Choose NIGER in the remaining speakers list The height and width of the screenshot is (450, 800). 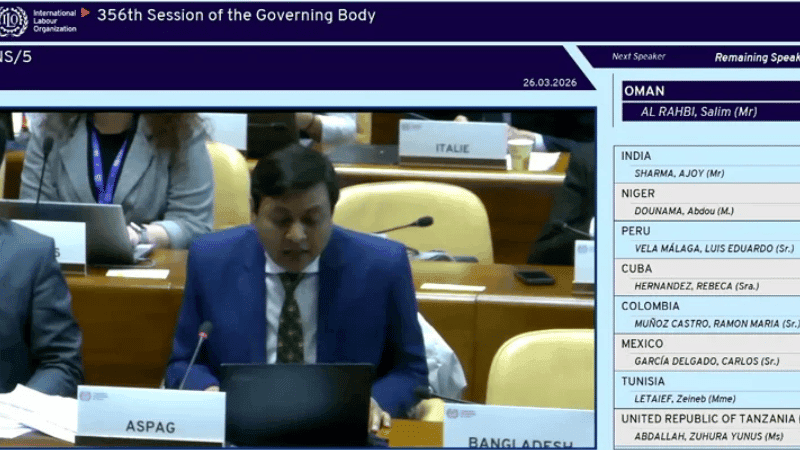[x=710, y=202]
